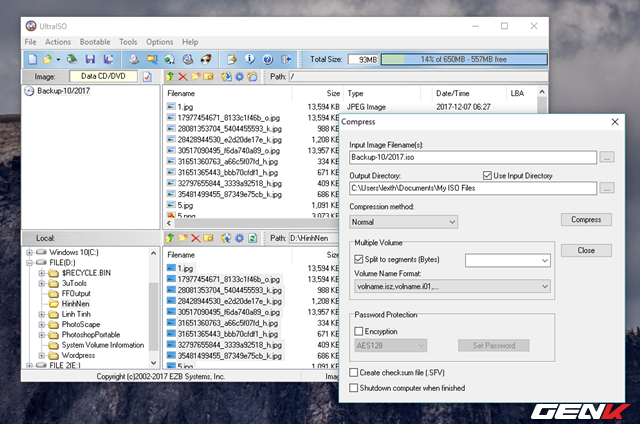The width and height of the screenshot is (640, 424).
Task: Click the image Path field showing slash
Action: 418,77
